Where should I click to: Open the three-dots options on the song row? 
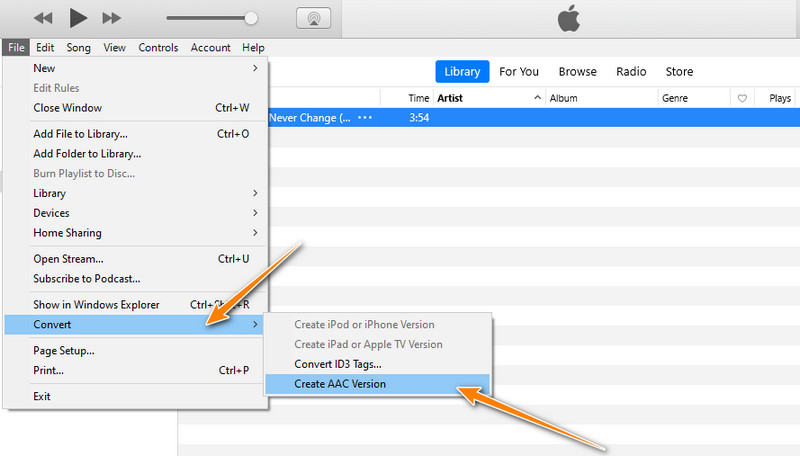(x=364, y=118)
